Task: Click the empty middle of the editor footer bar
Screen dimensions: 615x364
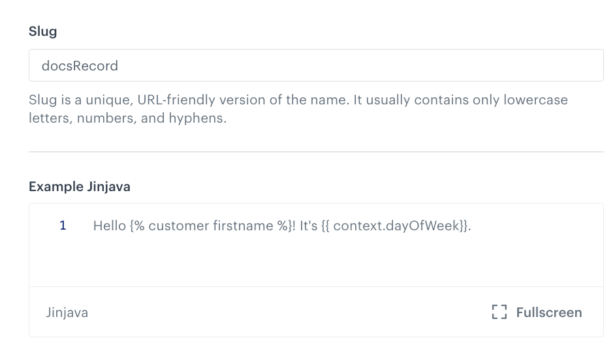Action: 287,312
